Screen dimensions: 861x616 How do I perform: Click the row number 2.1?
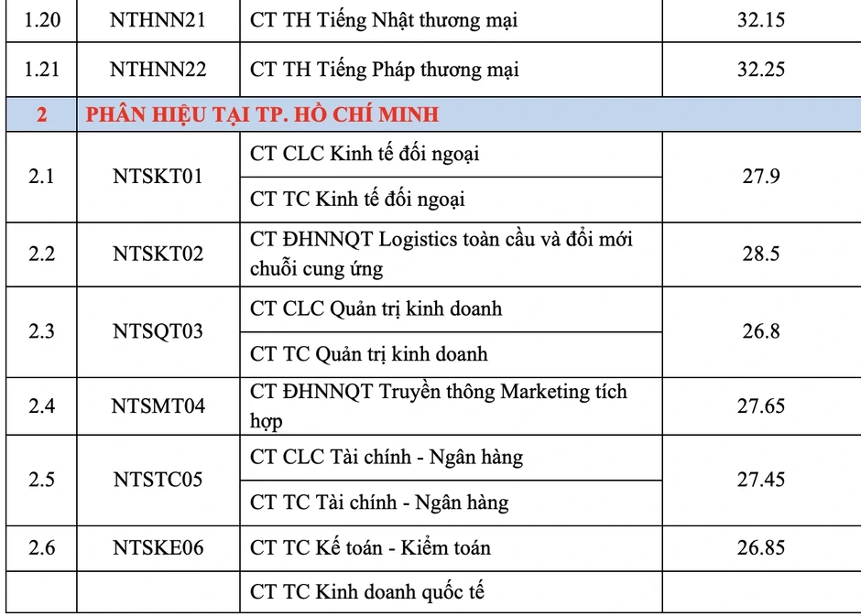click(x=42, y=177)
